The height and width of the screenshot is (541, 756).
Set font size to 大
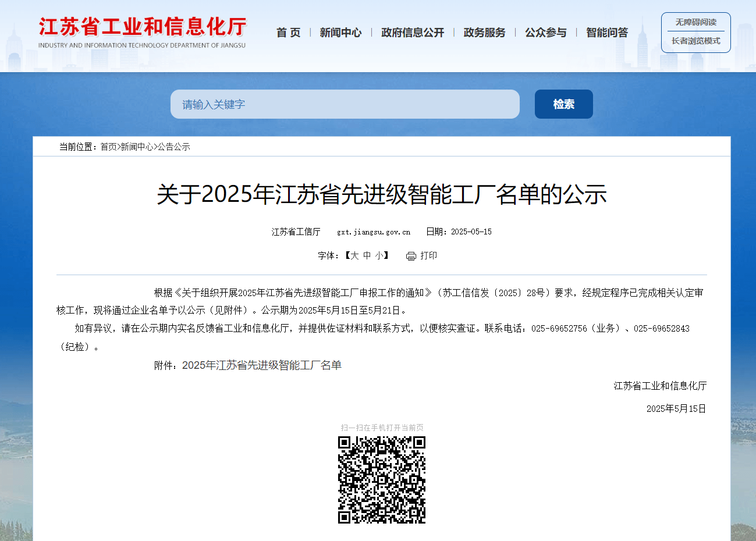(x=354, y=255)
